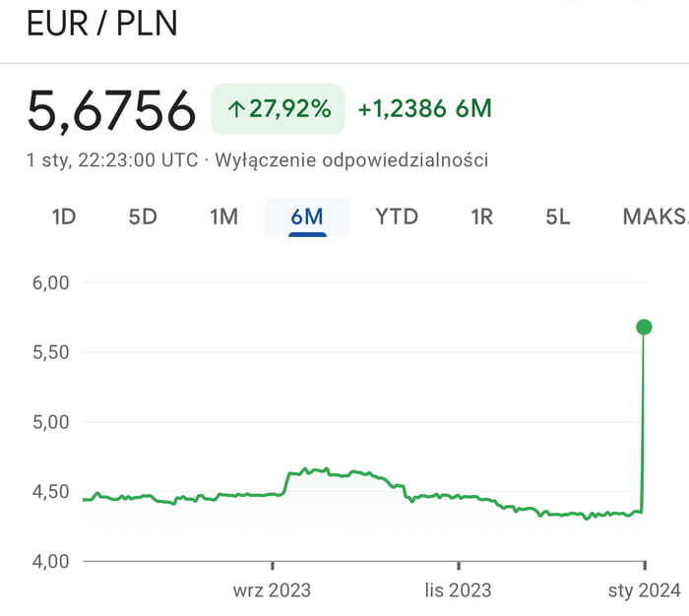Click the green up arrow icon
Viewport: 689px width, 616px height.
click(235, 109)
